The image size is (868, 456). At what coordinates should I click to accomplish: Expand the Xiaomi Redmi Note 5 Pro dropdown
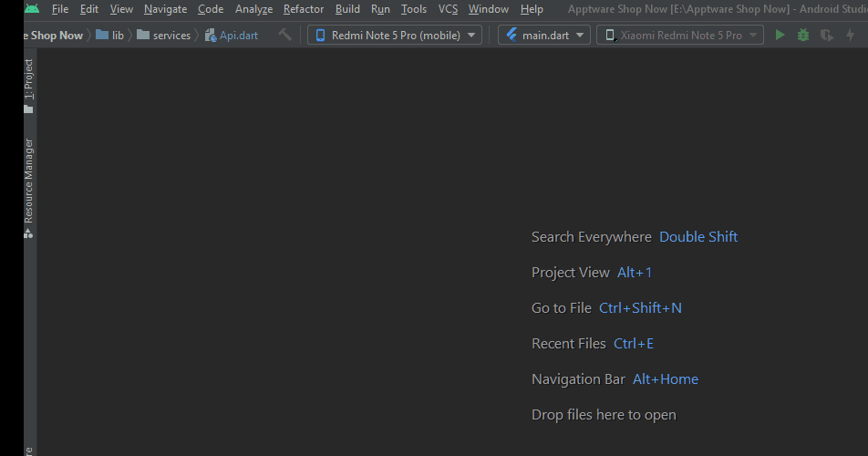tap(680, 36)
